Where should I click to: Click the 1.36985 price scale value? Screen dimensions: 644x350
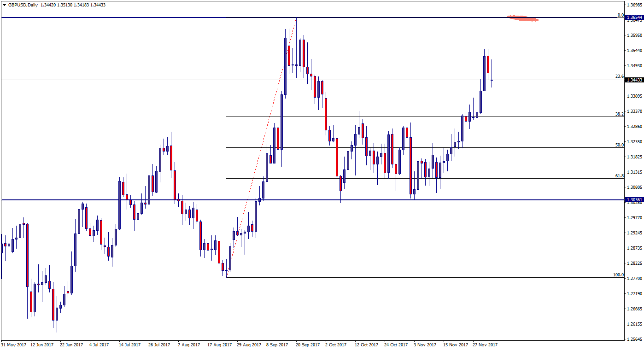point(634,5)
